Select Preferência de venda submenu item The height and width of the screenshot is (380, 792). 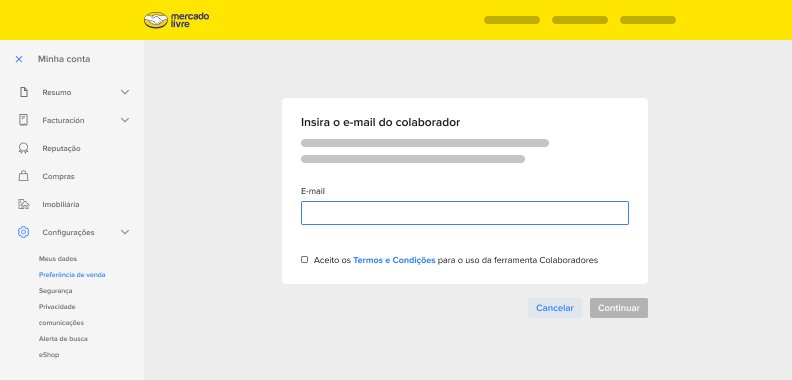pos(72,275)
